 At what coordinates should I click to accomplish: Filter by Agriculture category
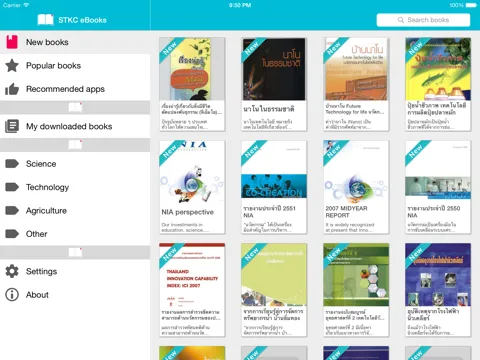tap(75, 210)
